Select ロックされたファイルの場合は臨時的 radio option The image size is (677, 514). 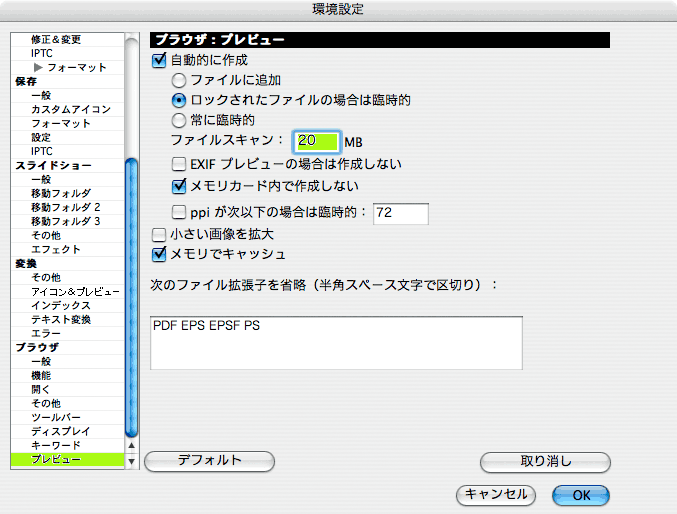tap(179, 101)
